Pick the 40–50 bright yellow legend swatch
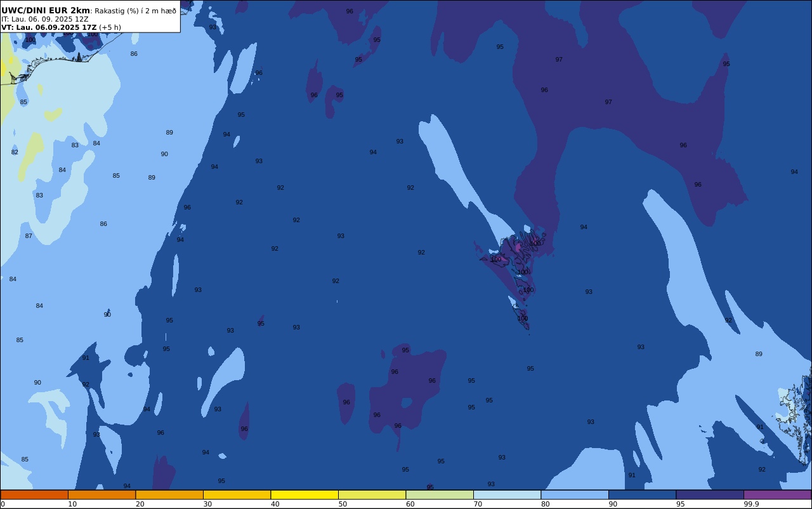This screenshot has height=509, width=812. point(304,494)
